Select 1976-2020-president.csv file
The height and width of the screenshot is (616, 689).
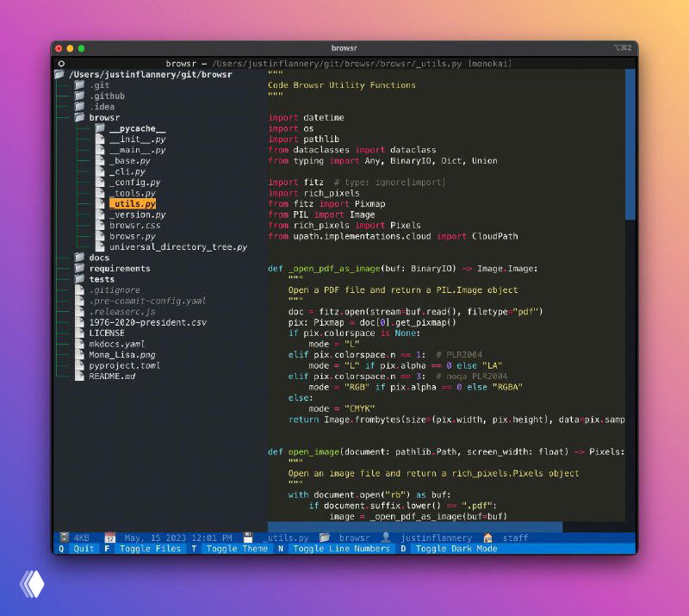[147, 322]
